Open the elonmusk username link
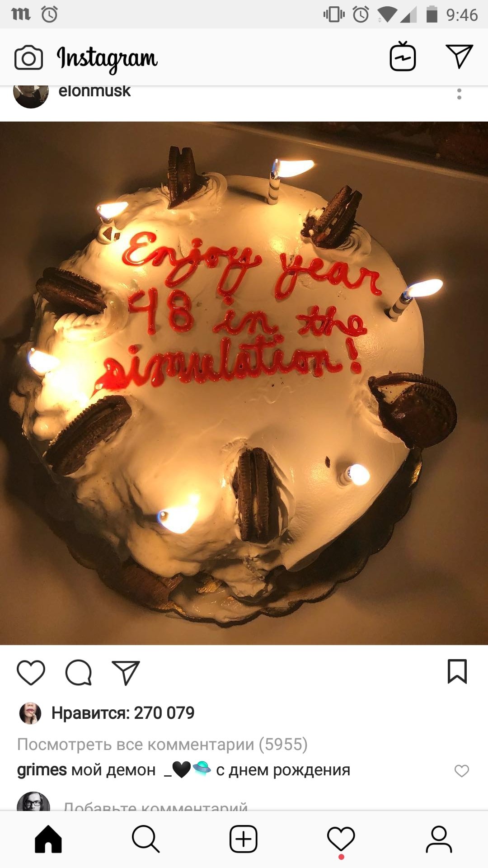488x868 pixels. tap(94, 91)
